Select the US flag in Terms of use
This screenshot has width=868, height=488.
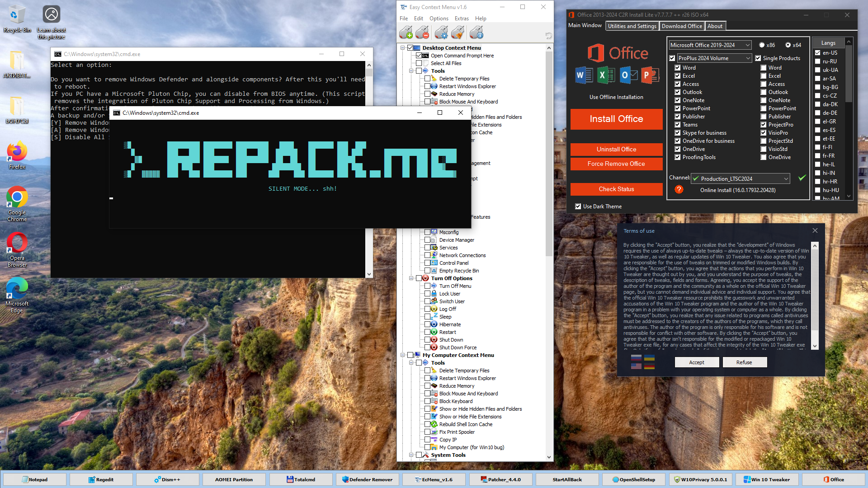point(636,366)
